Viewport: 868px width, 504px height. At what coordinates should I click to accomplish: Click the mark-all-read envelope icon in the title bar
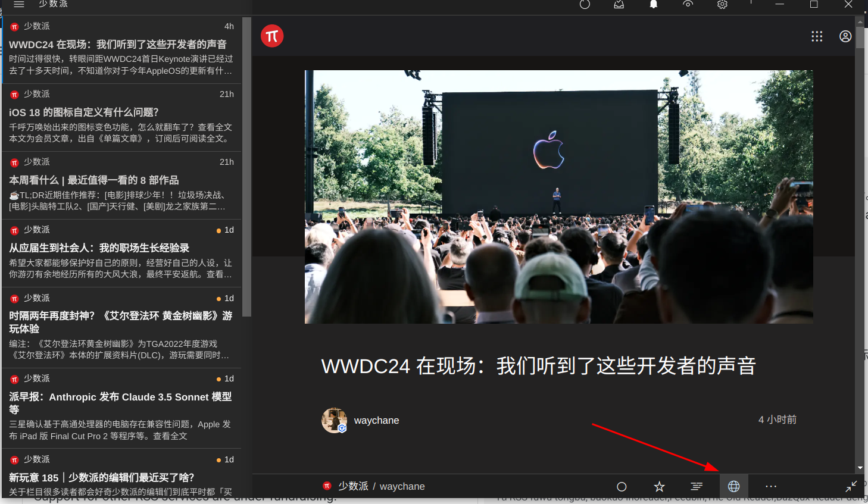tap(619, 4)
